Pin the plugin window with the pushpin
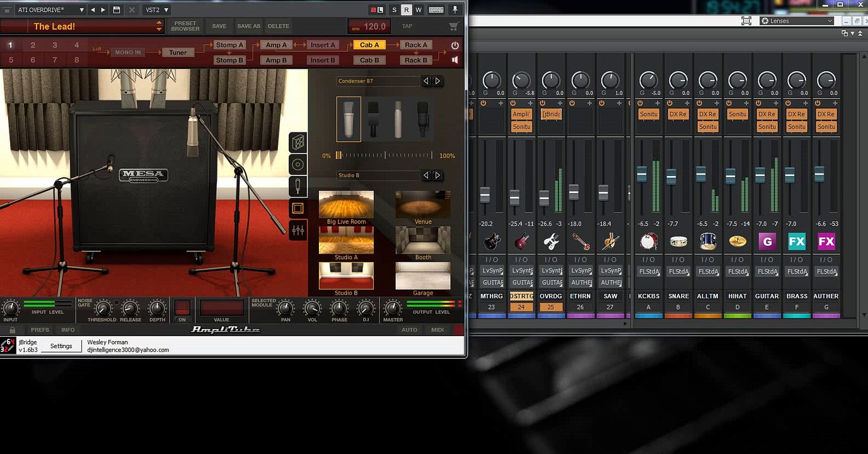 point(455,10)
